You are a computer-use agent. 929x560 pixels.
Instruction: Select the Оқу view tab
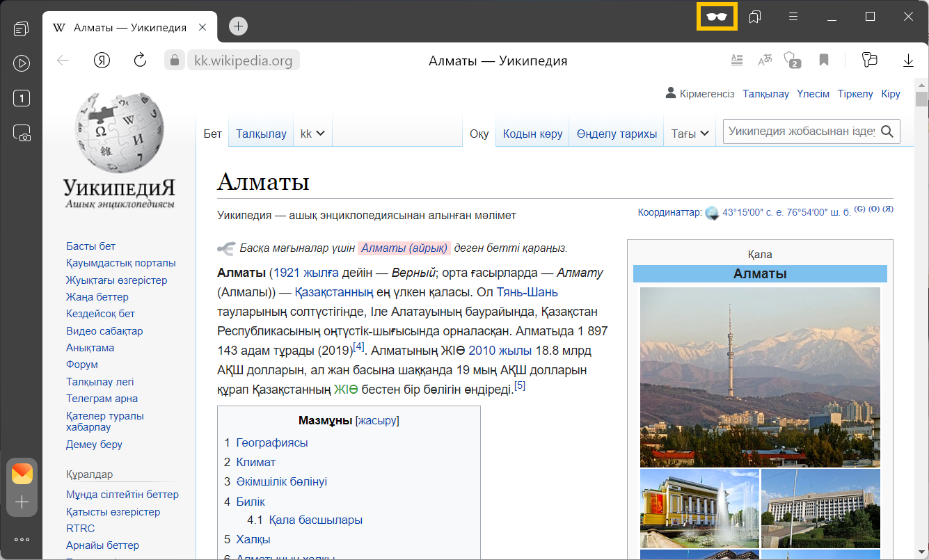(x=479, y=134)
